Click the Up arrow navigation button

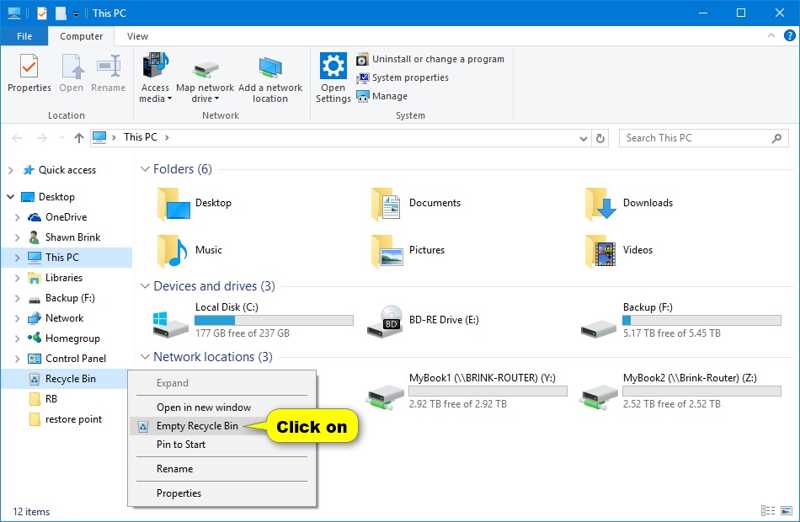click(79, 138)
